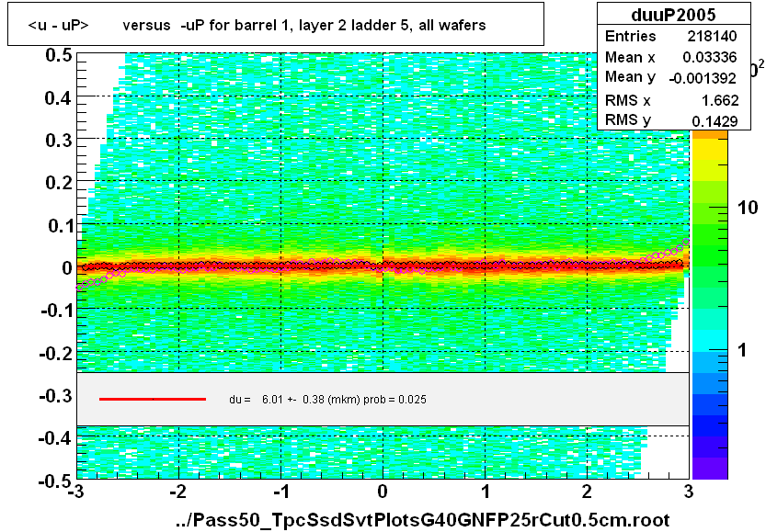The image size is (766, 532).
Task: Click the red fit line sample in legend
Action: click(153, 400)
